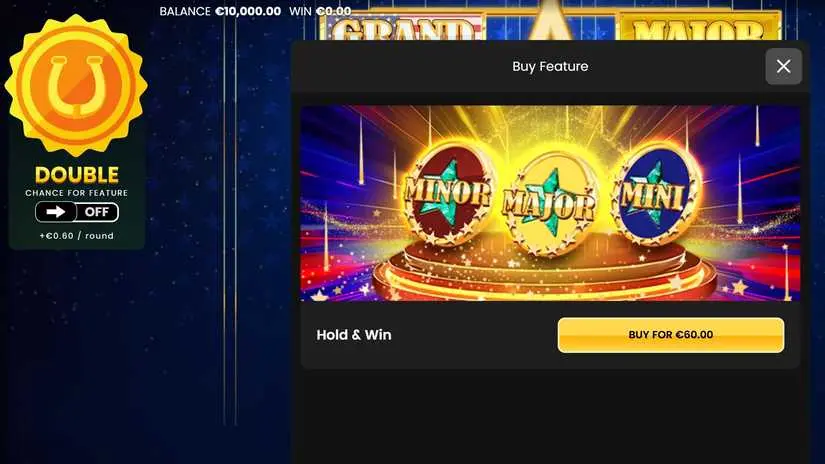Select the Hold & Win feature label
The width and height of the screenshot is (825, 464).
point(354,335)
